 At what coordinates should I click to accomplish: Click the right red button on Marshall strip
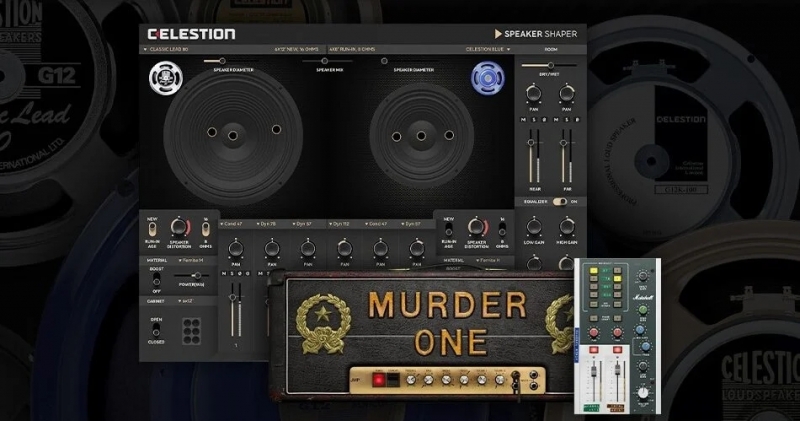(x=617, y=350)
